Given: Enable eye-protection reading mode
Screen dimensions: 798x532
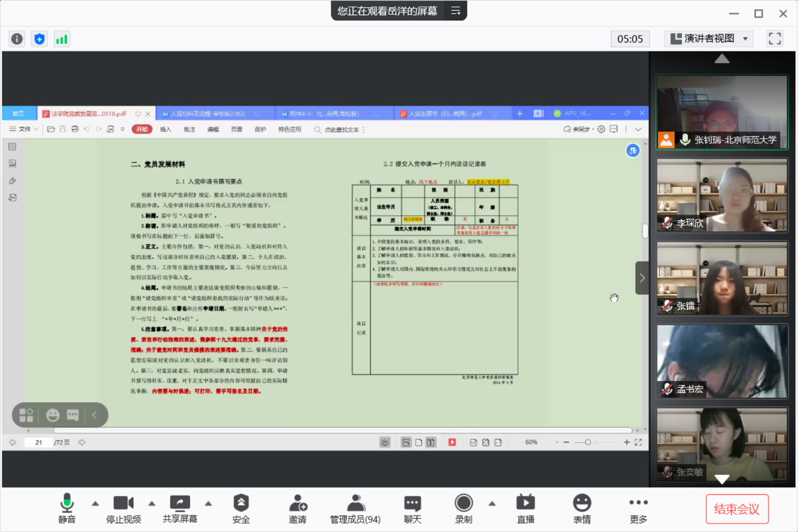Looking at the screenshot, I should [x=385, y=442].
